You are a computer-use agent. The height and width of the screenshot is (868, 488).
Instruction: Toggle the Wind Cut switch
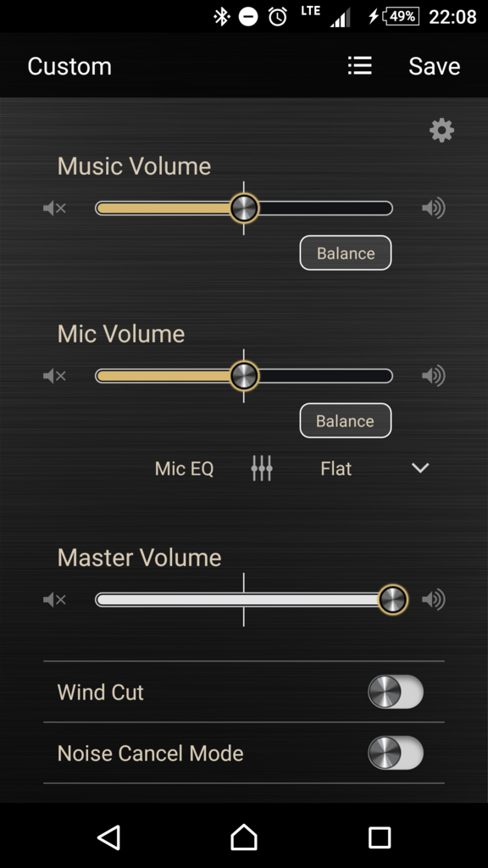[x=396, y=692]
